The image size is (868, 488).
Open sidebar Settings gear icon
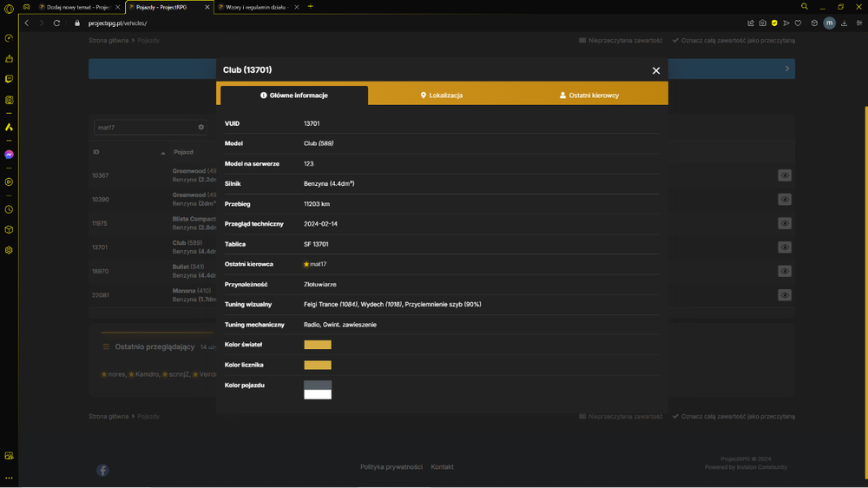[9, 250]
